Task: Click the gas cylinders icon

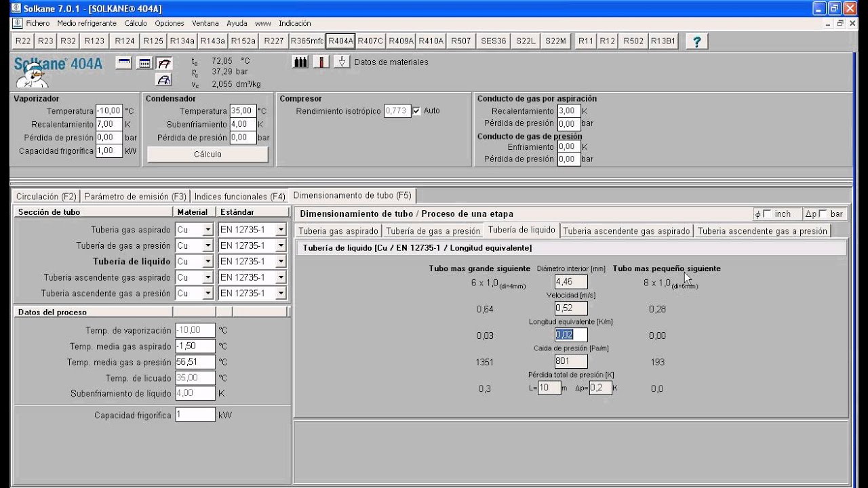Action: pyautogui.click(x=300, y=62)
